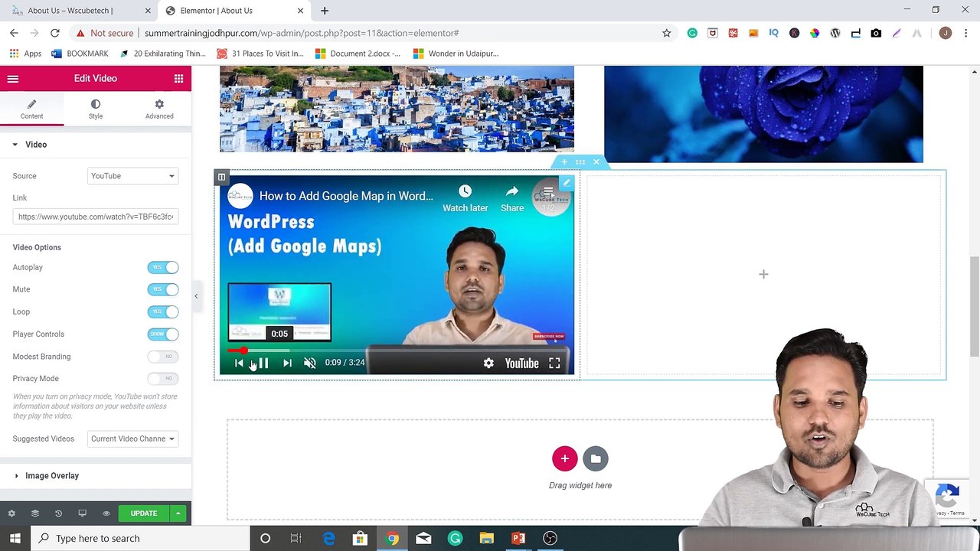This screenshot has height=551, width=980.
Task: Add section plus handle
Action: (564, 162)
